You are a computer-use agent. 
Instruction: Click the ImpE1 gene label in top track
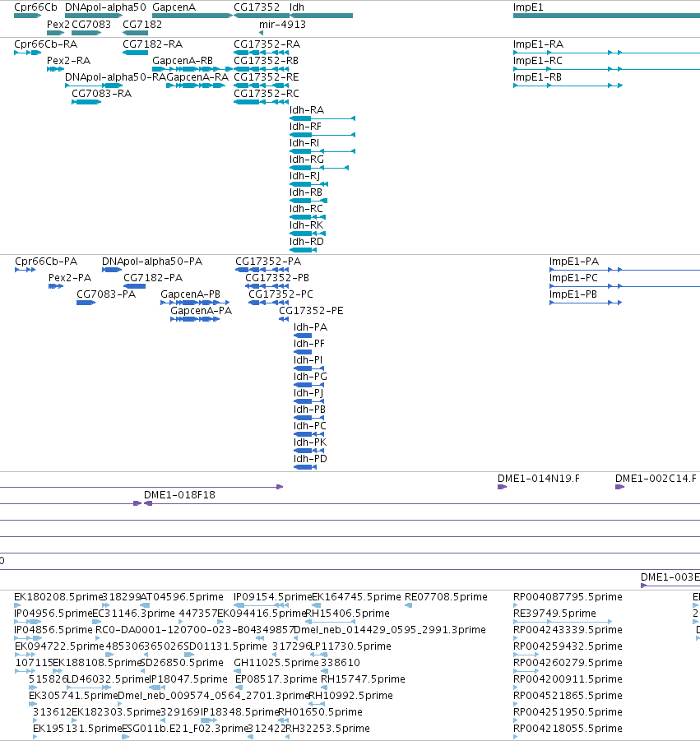click(528, 7)
